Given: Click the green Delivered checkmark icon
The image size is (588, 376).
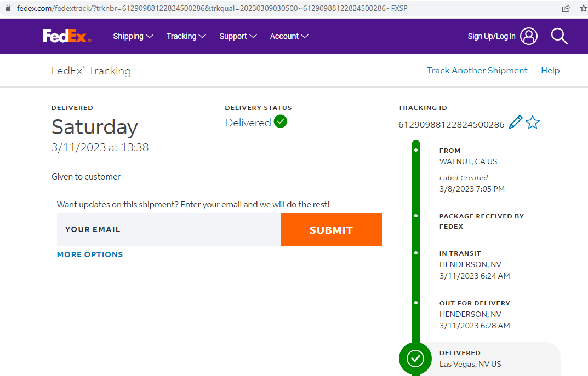Looking at the screenshot, I should tap(281, 122).
